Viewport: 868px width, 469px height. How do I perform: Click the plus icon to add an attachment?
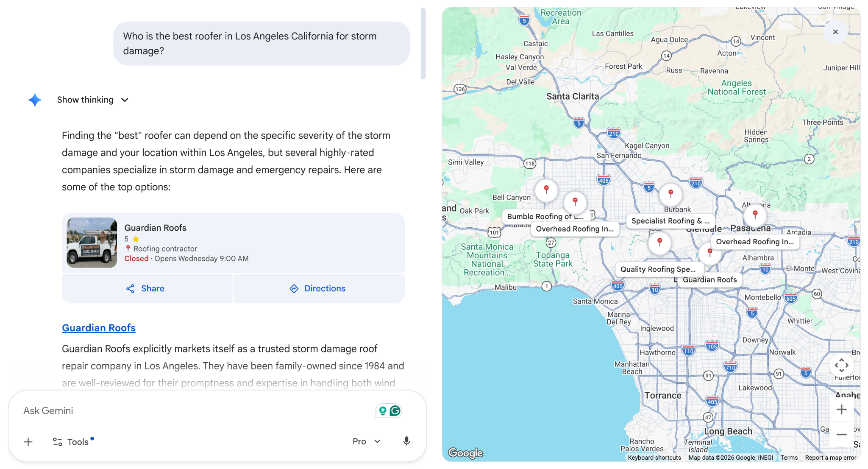click(x=28, y=441)
